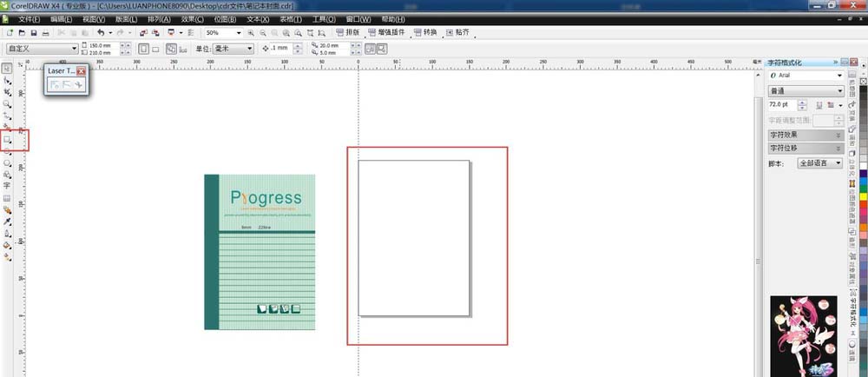Switch page to landscape orientation
Image resolution: width=868 pixels, height=377 pixels.
tap(157, 49)
